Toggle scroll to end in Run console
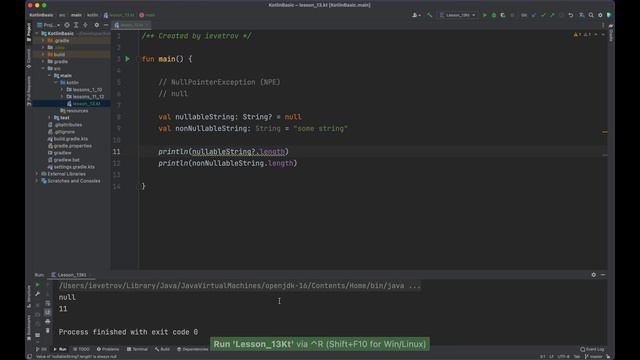This screenshot has width=640, height=360. pos(48,312)
